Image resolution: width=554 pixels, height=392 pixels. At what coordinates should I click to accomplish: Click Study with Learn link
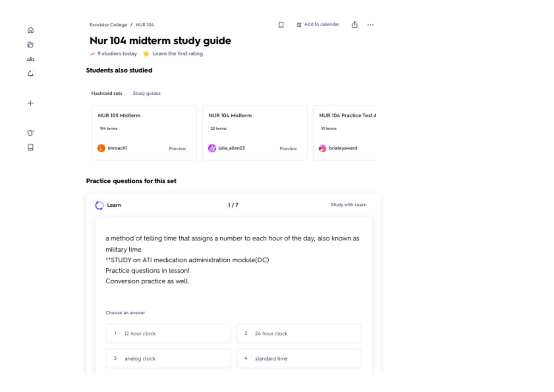tap(349, 205)
